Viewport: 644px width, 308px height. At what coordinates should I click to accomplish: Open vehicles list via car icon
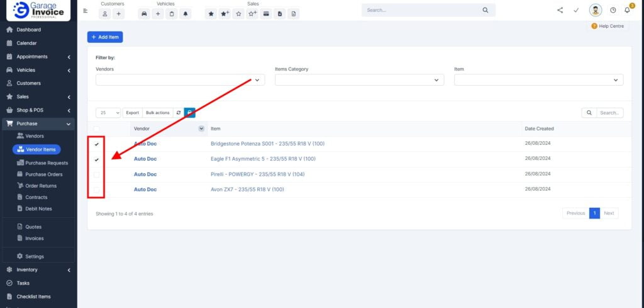pos(144,14)
